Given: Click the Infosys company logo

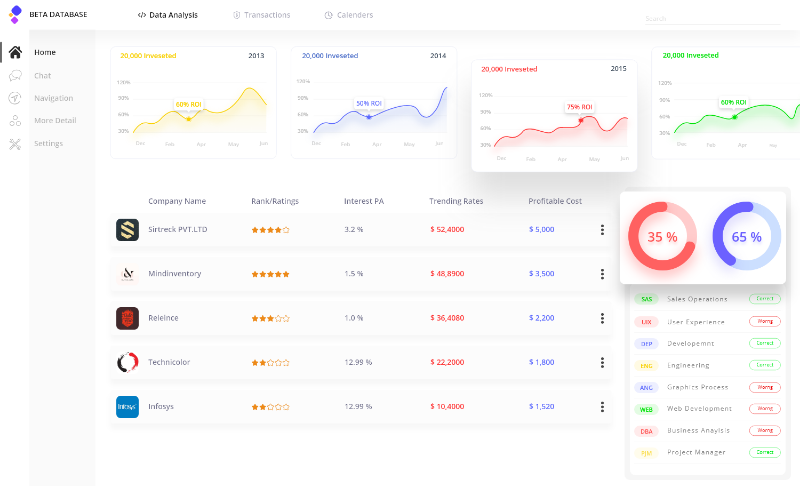Looking at the screenshot, I should [127, 407].
